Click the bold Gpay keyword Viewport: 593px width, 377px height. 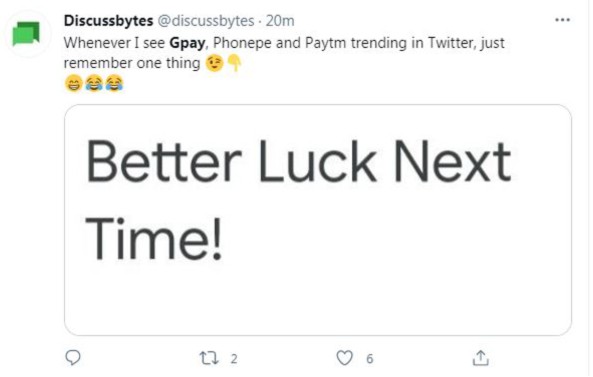click(187, 43)
